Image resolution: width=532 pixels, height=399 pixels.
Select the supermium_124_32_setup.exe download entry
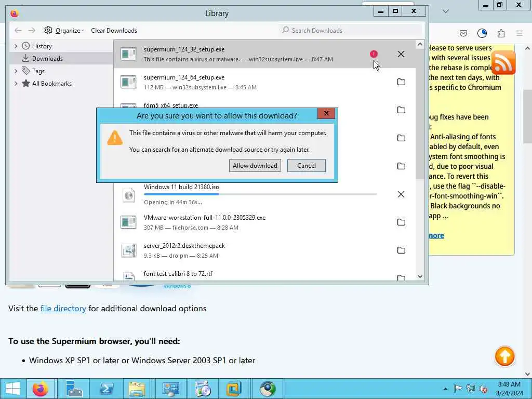pos(264,54)
